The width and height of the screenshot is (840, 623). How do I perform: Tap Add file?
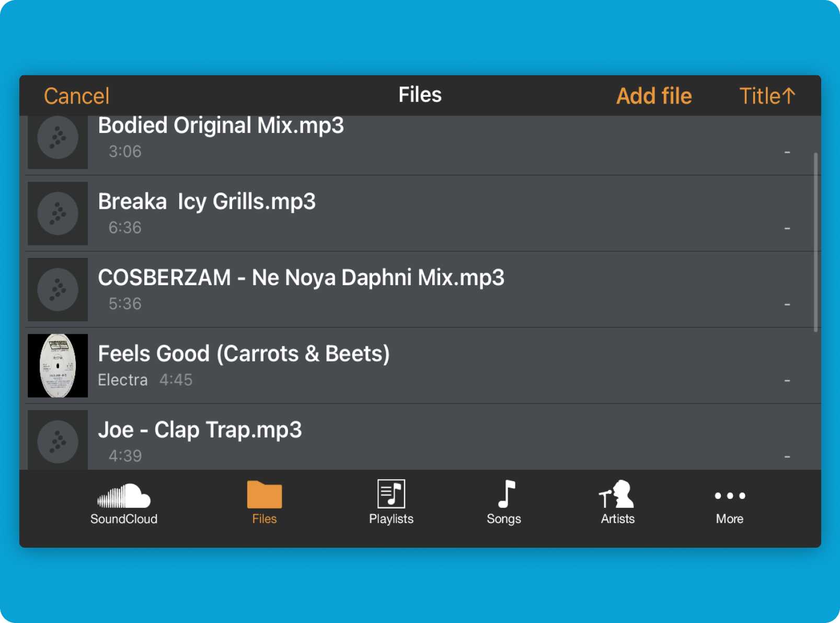654,95
